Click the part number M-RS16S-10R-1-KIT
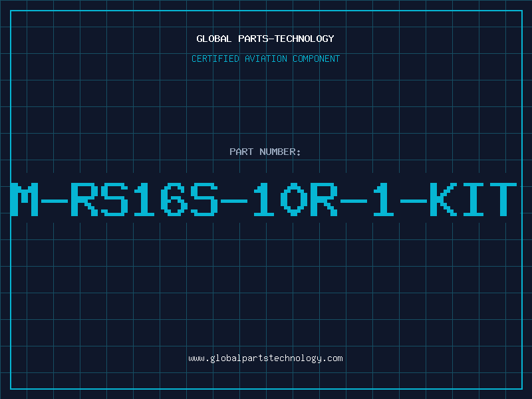 click(263, 199)
